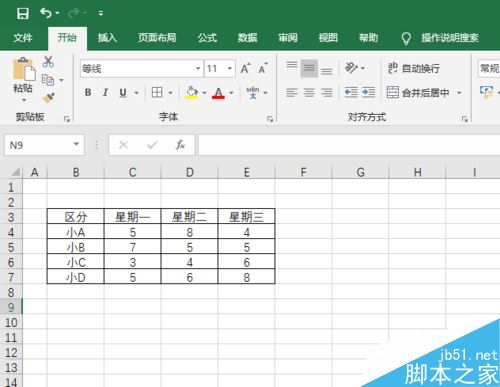
Task: Increase font size
Action: (246, 68)
